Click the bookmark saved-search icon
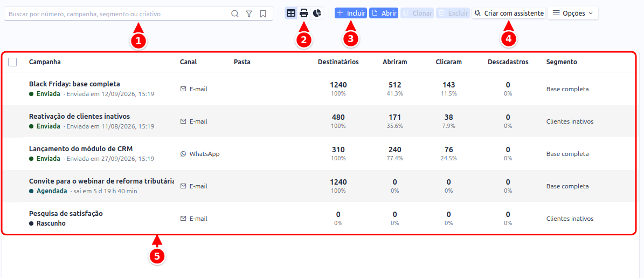Screen dimensions: 644x278 (263, 13)
